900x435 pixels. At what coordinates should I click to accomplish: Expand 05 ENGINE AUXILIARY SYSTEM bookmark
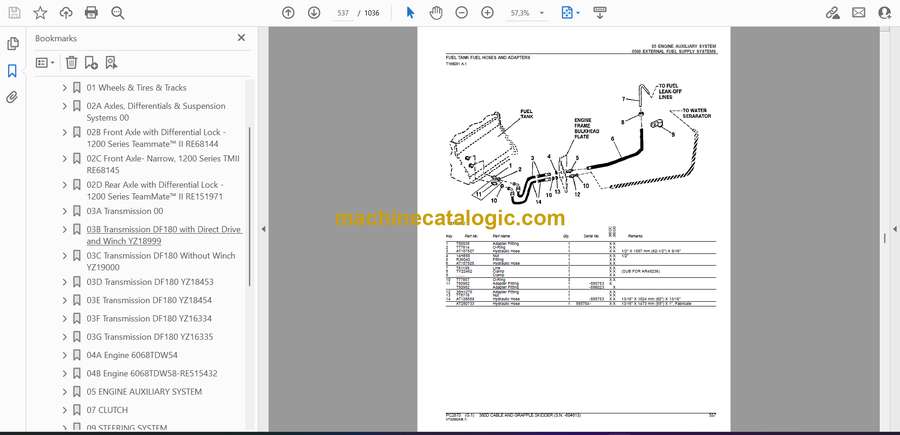pyautogui.click(x=65, y=392)
